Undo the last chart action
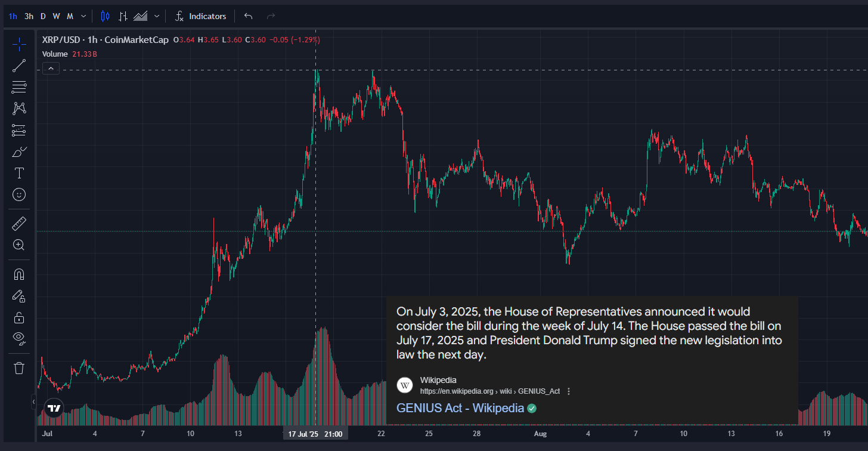868x451 pixels. [249, 16]
